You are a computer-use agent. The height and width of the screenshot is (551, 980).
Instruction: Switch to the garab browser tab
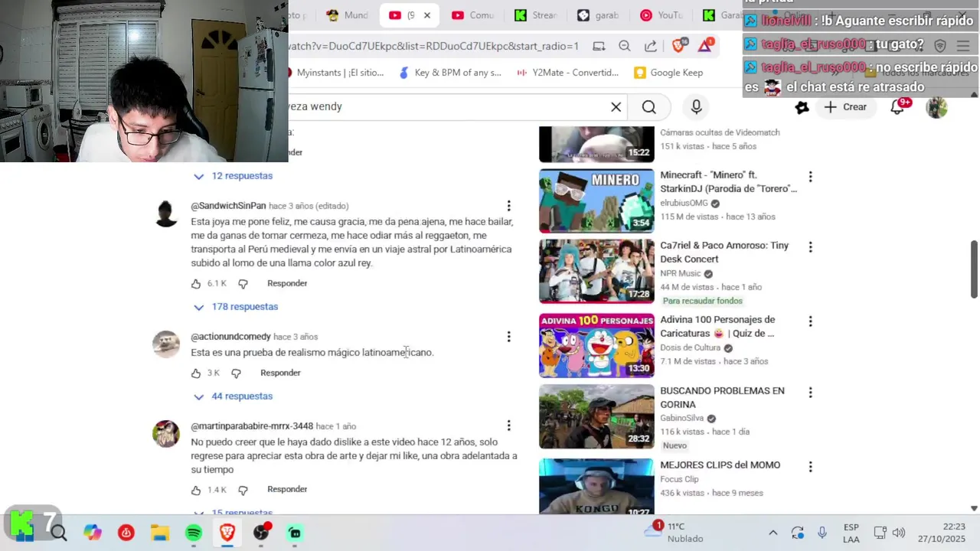[599, 15]
